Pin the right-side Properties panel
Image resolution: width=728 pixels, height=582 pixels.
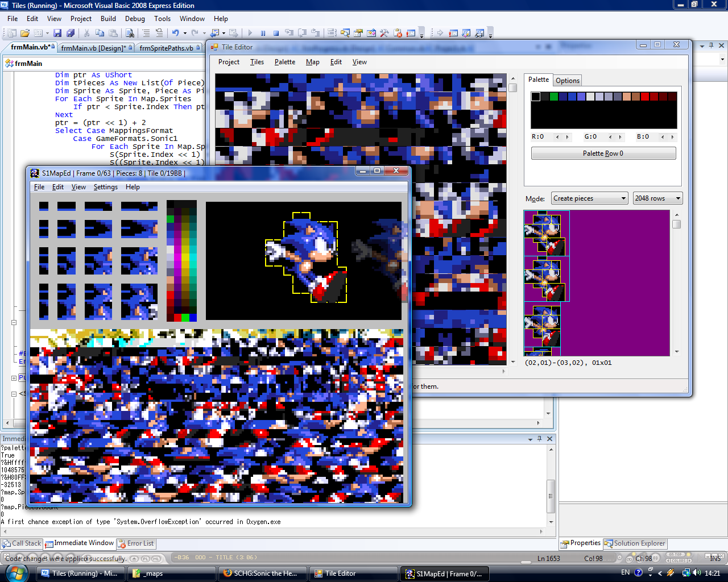click(x=712, y=45)
